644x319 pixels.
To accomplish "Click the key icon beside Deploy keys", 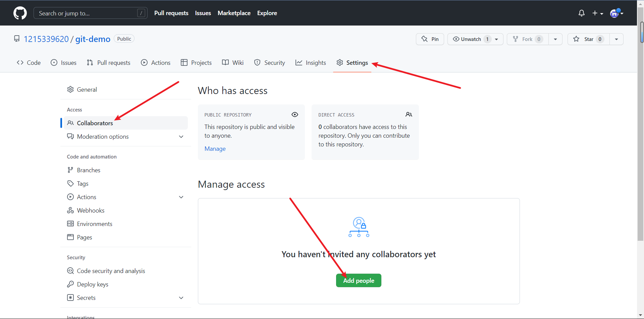I will [70, 284].
